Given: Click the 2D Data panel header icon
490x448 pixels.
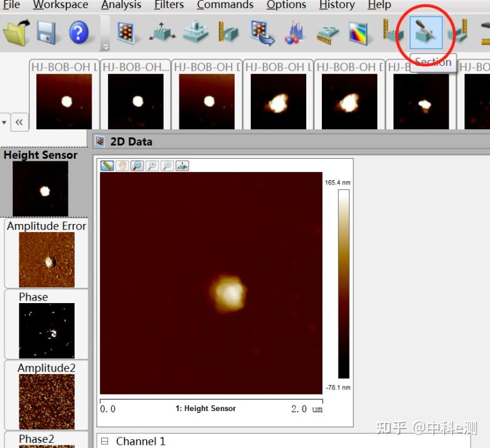Looking at the screenshot, I should 100,142.
